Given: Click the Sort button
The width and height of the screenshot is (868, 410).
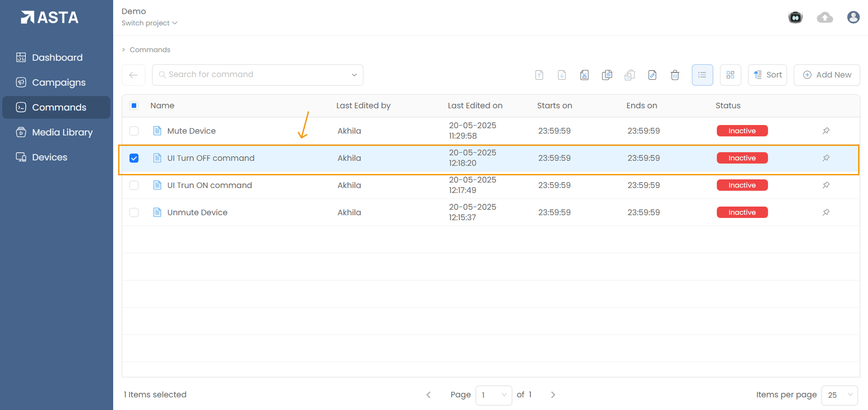Looking at the screenshot, I should (767, 75).
